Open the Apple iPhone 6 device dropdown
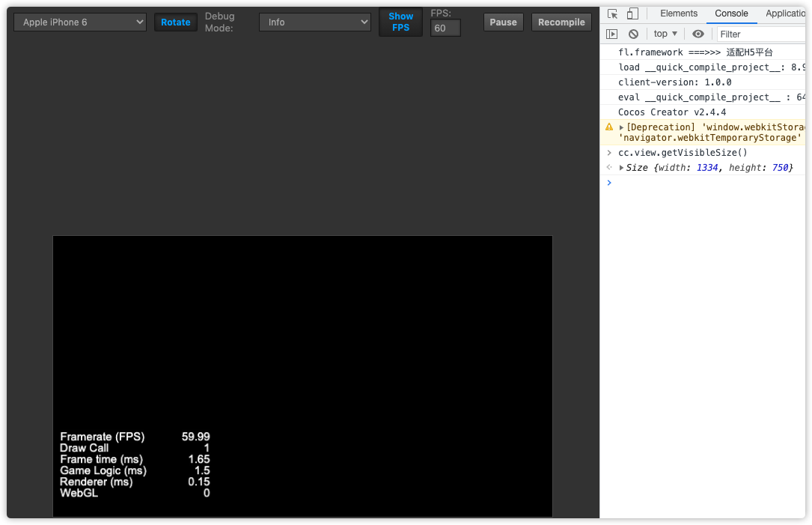The height and width of the screenshot is (525, 812). tap(80, 22)
